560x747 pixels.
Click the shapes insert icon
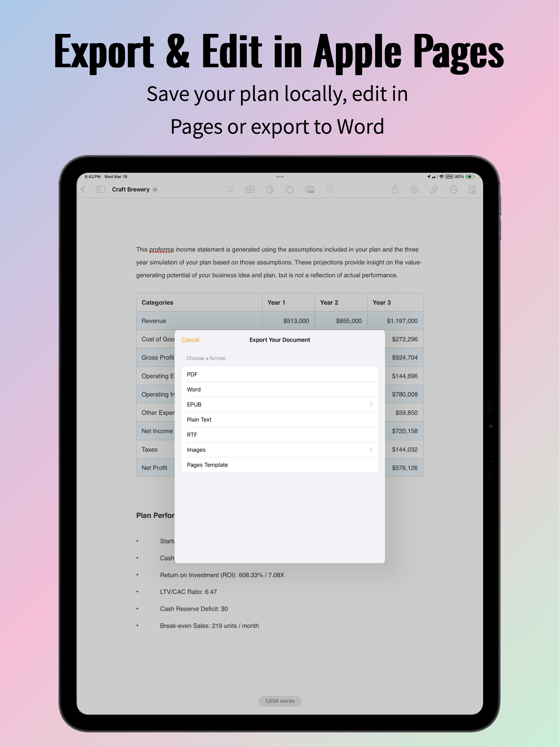coord(290,189)
